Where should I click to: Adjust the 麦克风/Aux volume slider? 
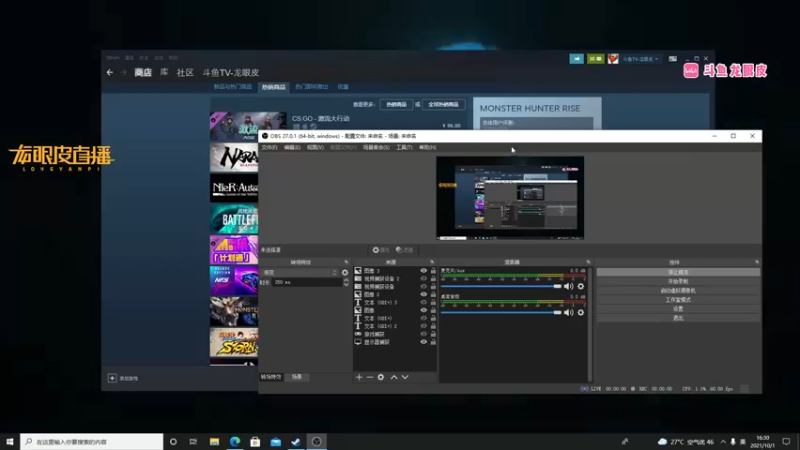501,286
